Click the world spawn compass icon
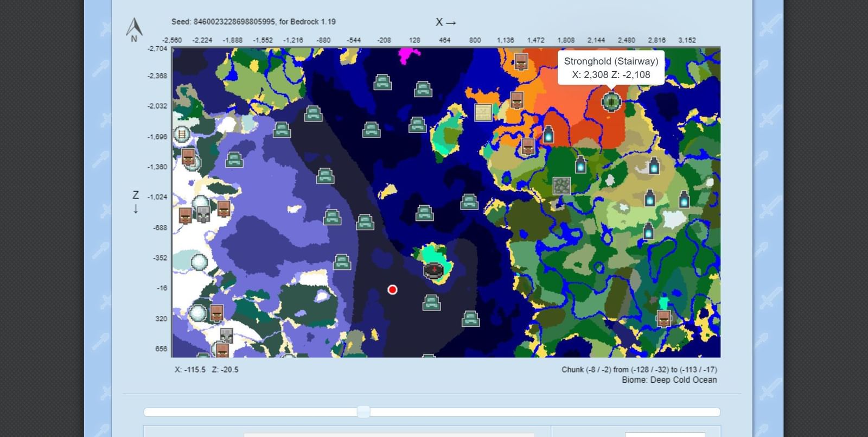868x437 pixels. [433, 270]
